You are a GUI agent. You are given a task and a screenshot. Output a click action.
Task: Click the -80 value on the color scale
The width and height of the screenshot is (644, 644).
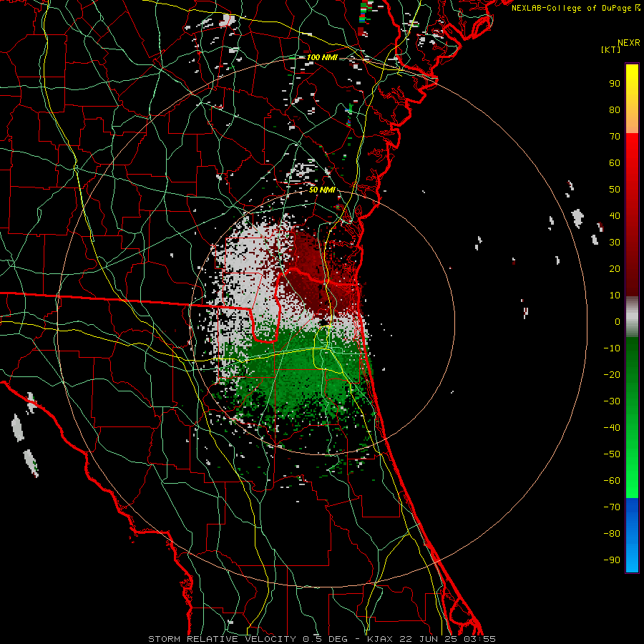click(x=612, y=534)
